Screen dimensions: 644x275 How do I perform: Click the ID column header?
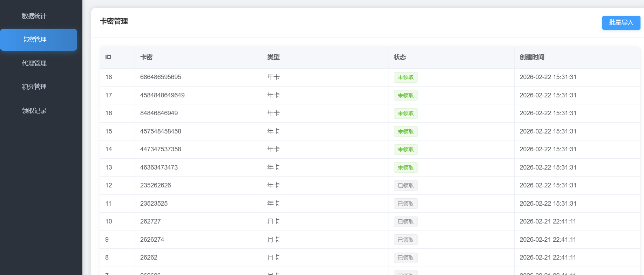point(108,57)
